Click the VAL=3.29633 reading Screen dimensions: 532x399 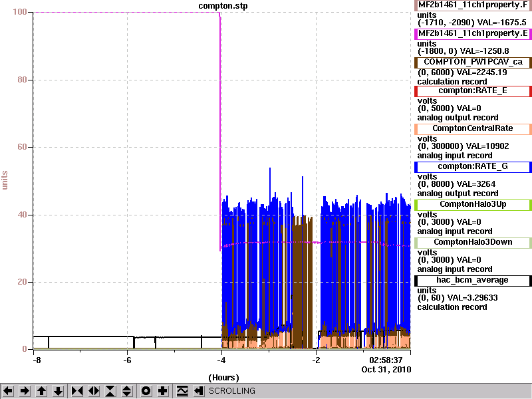[x=473, y=298]
